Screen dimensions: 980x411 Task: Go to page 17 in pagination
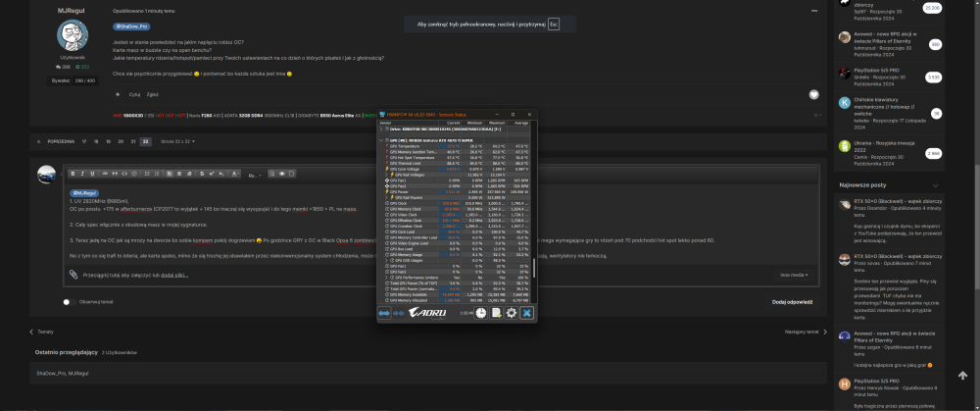tap(84, 142)
